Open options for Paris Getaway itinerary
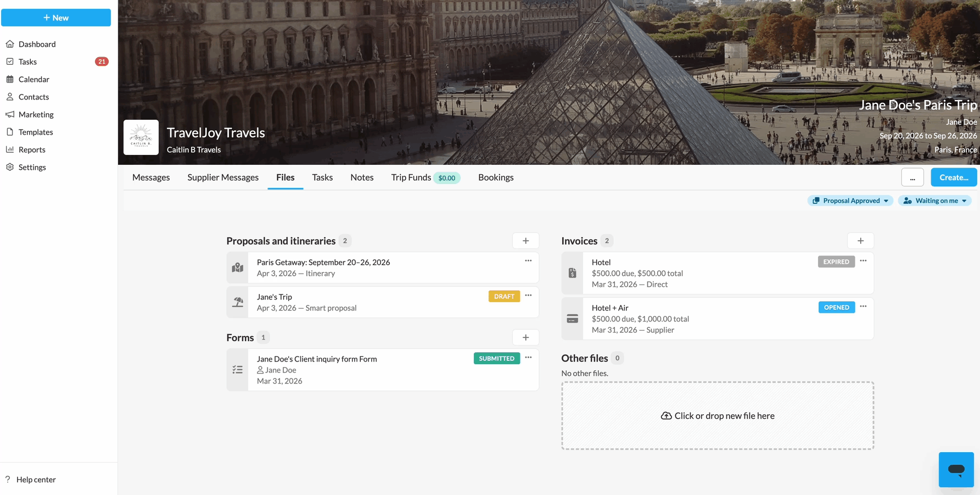 pos(528,261)
